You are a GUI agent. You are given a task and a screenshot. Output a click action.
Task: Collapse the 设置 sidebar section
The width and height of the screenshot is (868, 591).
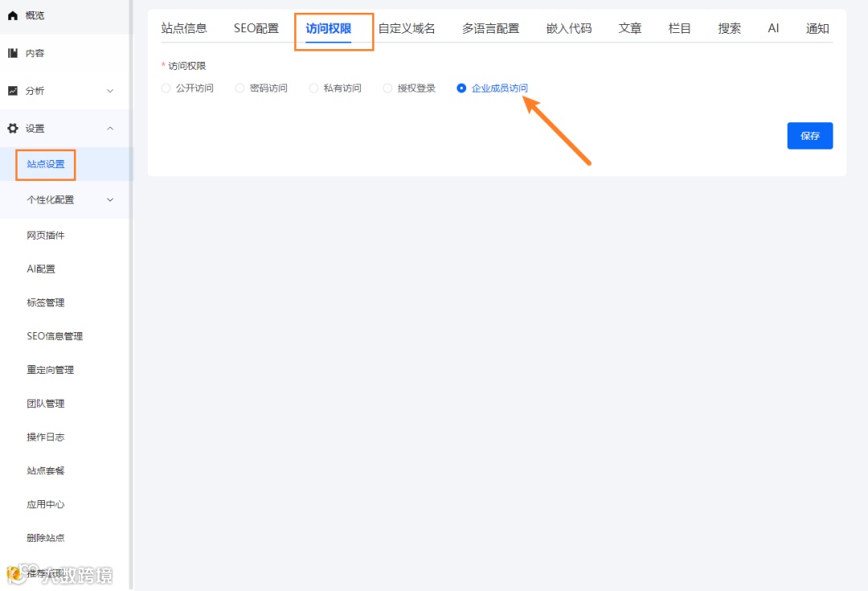109,128
